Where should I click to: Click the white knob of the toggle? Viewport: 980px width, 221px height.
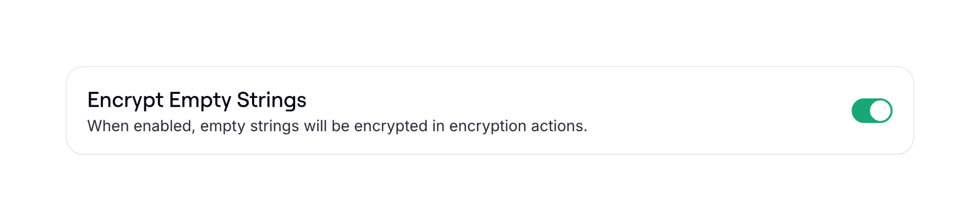880,111
